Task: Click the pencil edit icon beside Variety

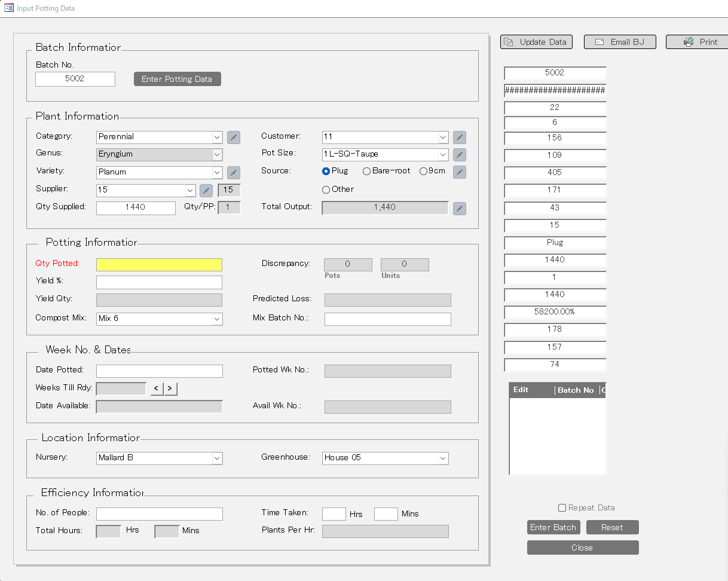Action: (x=234, y=173)
